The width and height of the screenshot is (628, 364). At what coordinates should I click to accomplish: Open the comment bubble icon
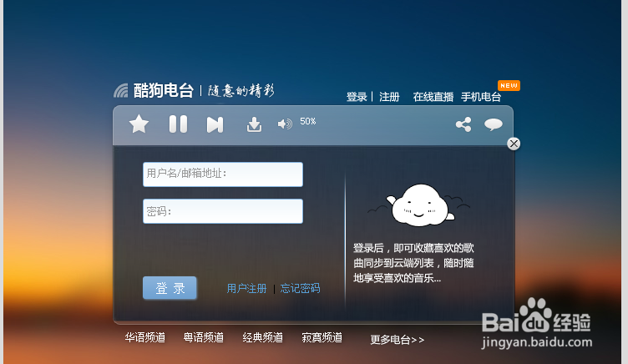(x=494, y=124)
